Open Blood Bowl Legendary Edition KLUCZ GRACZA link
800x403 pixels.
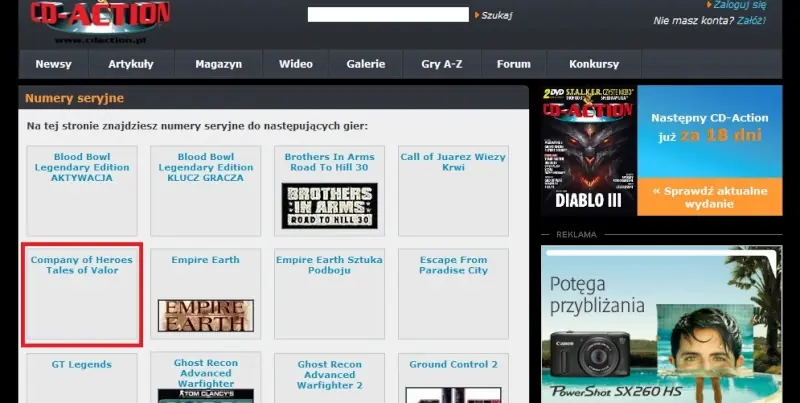(206, 167)
